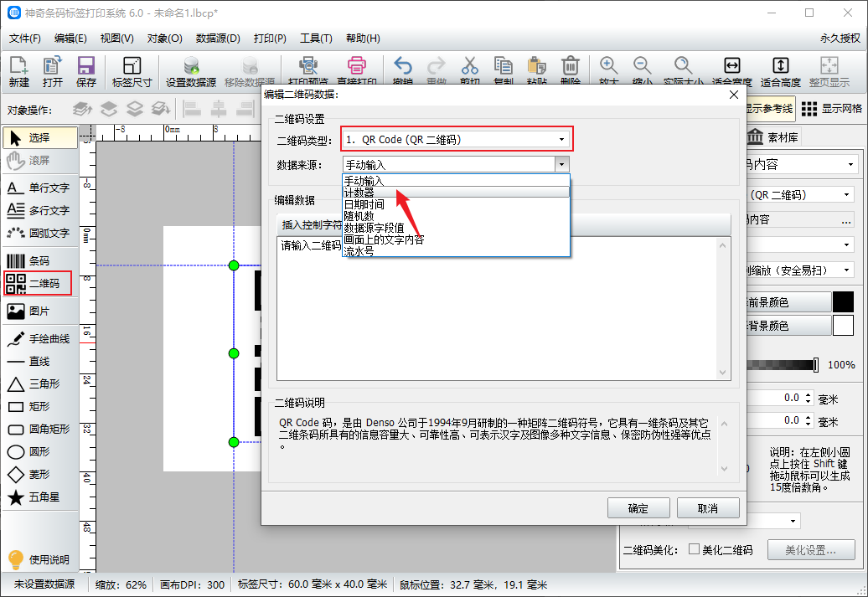
Task: Open the 标签尺寸 label size tool
Action: [x=132, y=71]
